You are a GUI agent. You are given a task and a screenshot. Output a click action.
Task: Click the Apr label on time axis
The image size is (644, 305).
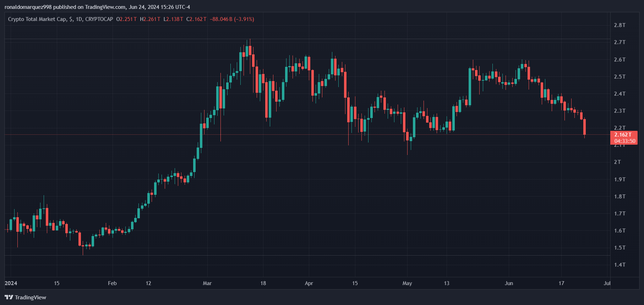coord(309,283)
